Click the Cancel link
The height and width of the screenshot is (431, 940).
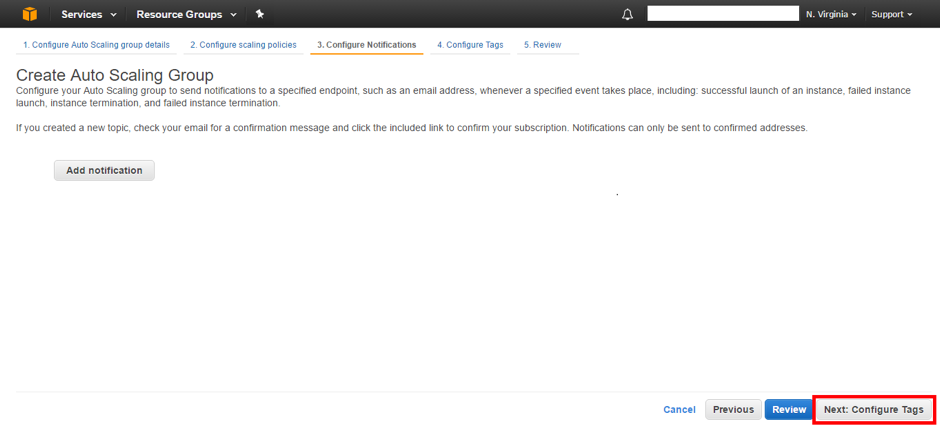coord(679,409)
